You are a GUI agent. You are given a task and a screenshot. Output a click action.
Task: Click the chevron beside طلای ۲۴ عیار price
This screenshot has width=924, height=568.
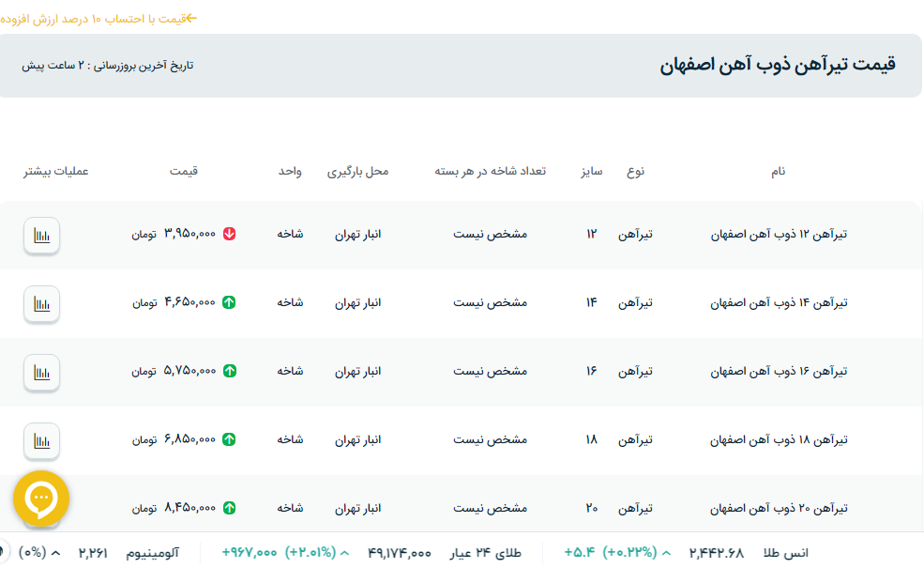[344, 553]
